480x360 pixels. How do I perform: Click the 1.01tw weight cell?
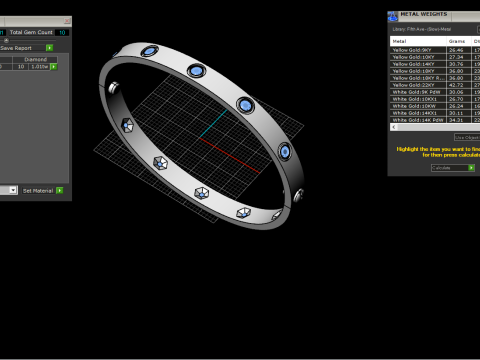(39, 67)
